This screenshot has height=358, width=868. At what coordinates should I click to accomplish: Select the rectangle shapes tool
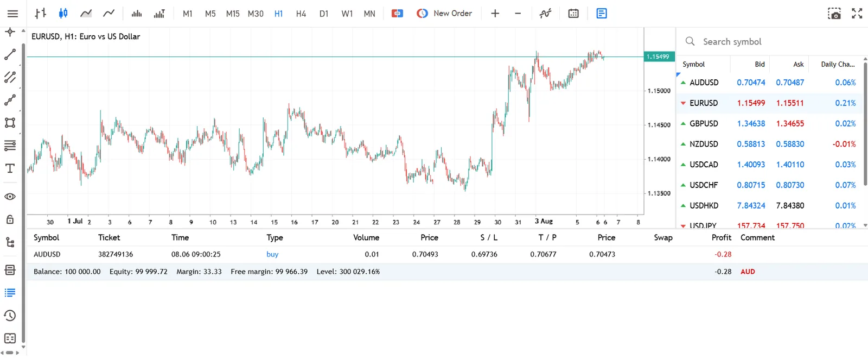tap(10, 123)
